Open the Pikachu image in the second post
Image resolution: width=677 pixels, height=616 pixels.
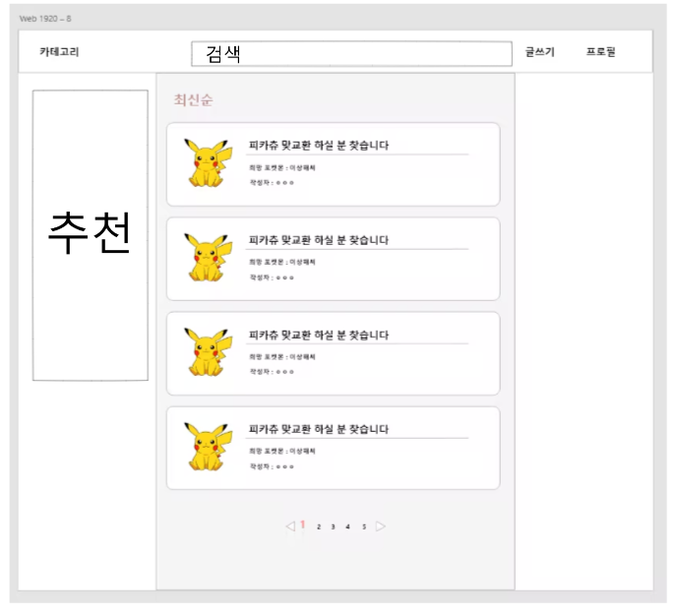point(208,258)
